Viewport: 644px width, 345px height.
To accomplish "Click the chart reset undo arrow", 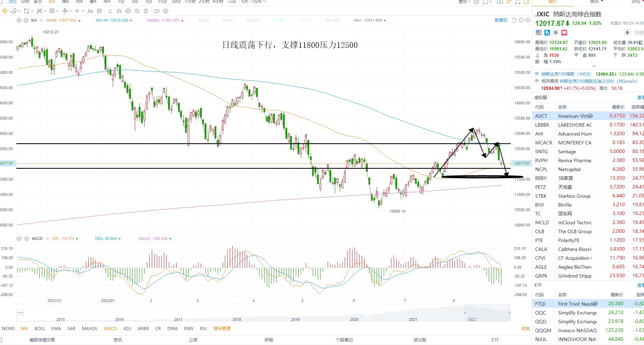I will pyautogui.click(x=514, y=20).
